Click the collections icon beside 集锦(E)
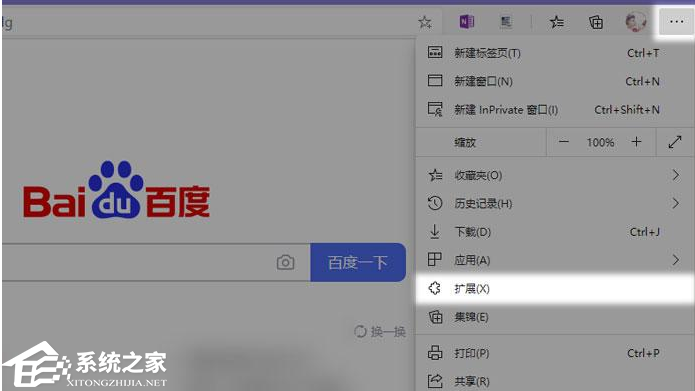695x391 pixels. pyautogui.click(x=436, y=317)
